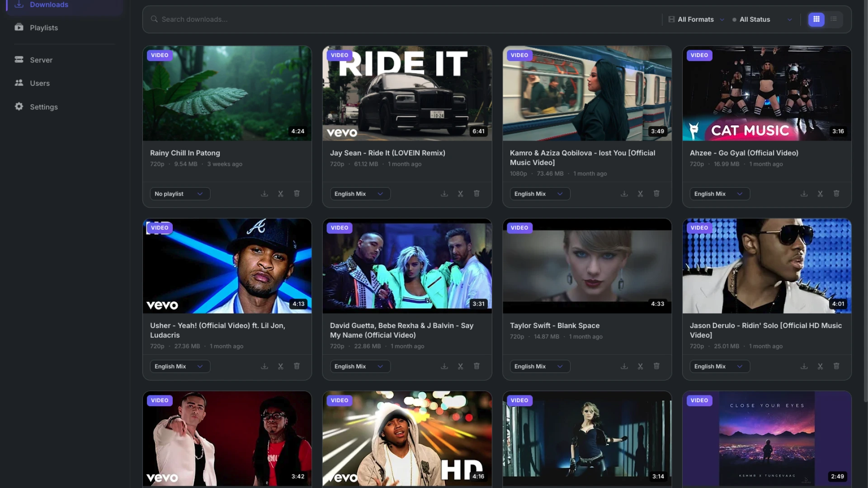Open the All Formats filter dropdown

pos(696,19)
